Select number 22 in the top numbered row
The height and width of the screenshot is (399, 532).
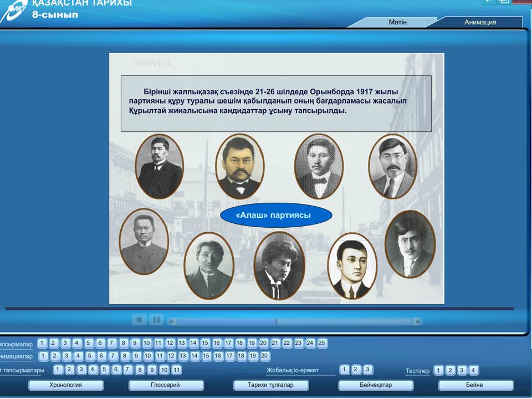(x=287, y=343)
